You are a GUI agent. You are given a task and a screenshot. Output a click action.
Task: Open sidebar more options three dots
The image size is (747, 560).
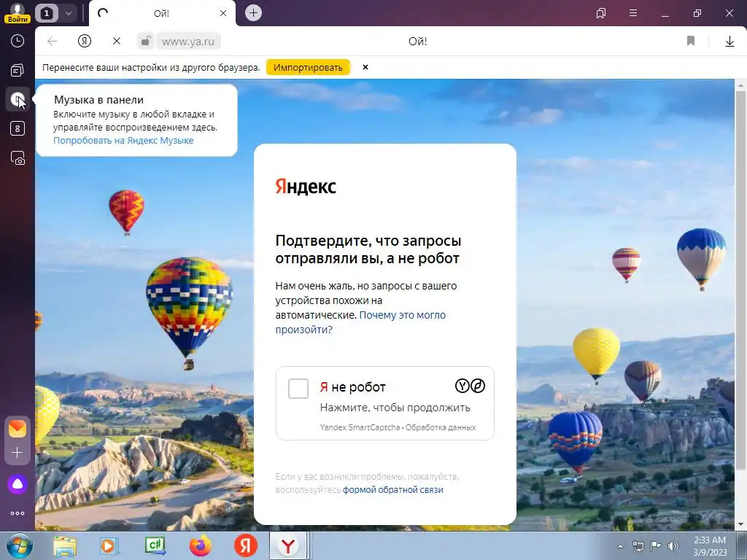click(18, 513)
